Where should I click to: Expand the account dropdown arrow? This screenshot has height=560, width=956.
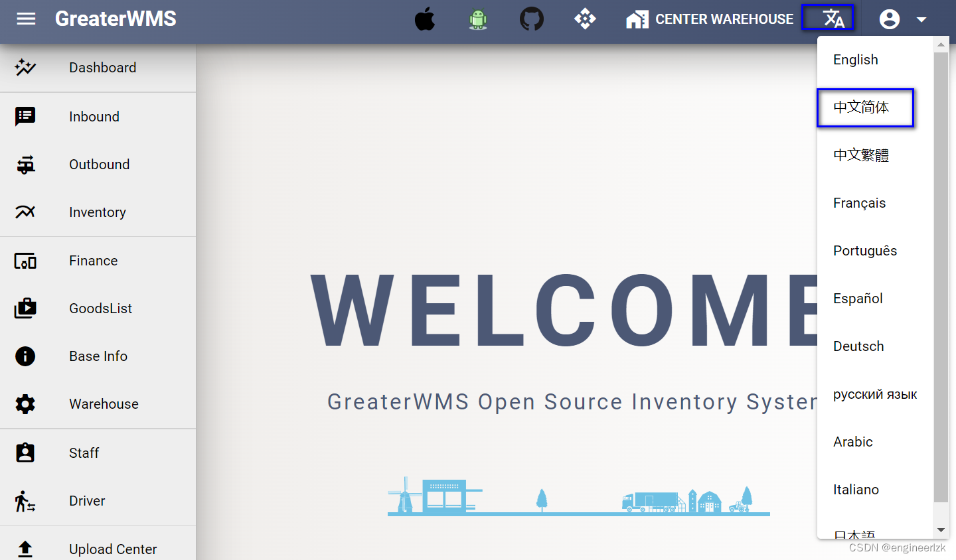tap(921, 20)
